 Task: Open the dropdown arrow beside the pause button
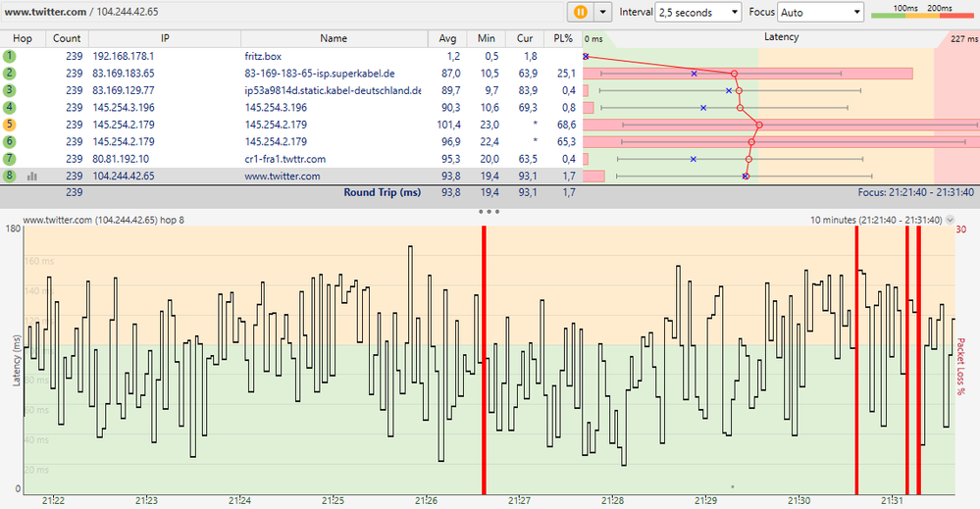point(602,12)
